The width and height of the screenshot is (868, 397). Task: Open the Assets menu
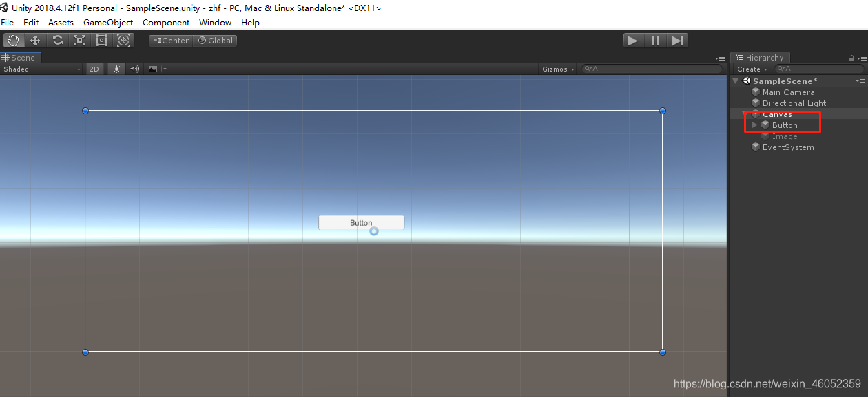tap(61, 22)
